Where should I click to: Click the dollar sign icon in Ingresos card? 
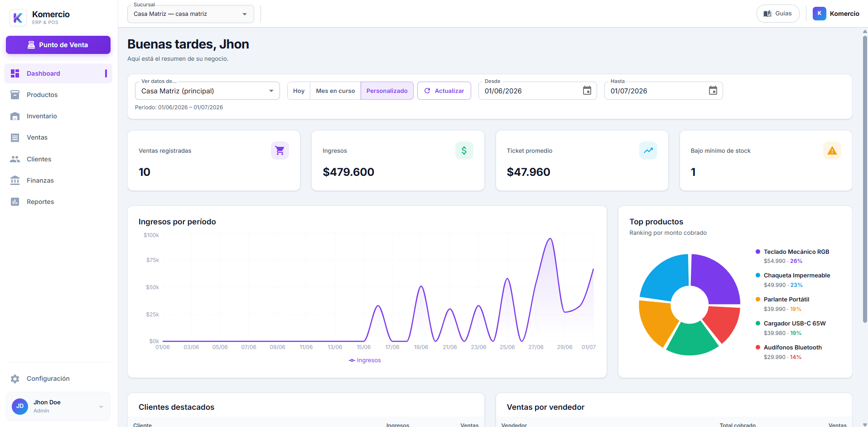coord(464,150)
